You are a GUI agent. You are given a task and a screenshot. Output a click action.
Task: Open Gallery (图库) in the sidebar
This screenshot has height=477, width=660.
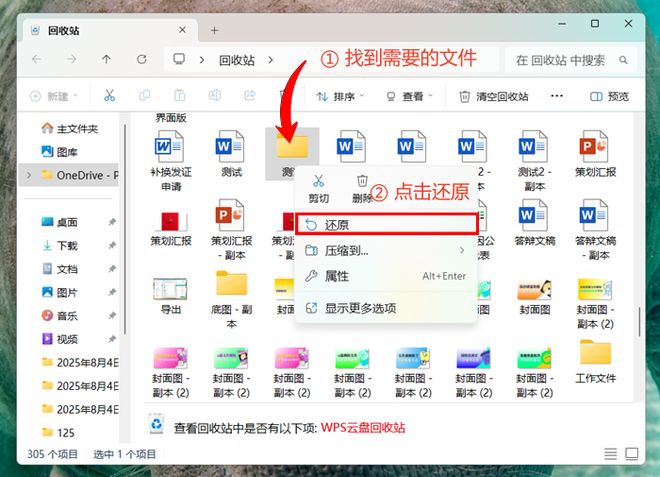(59, 152)
